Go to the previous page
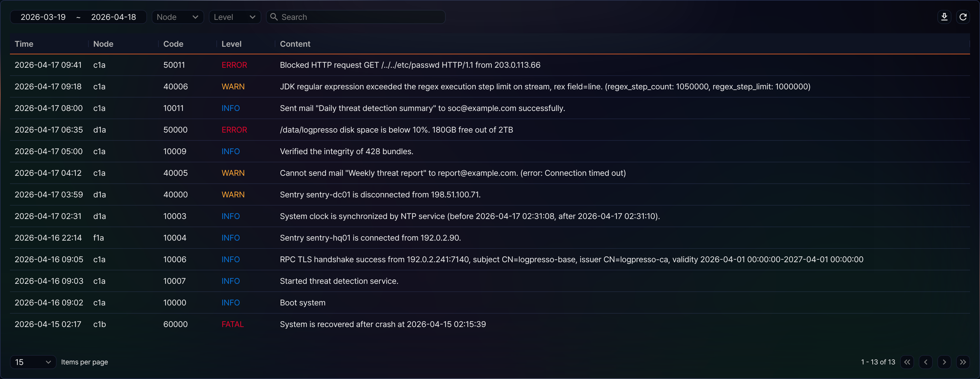This screenshot has height=379, width=980. click(x=925, y=362)
